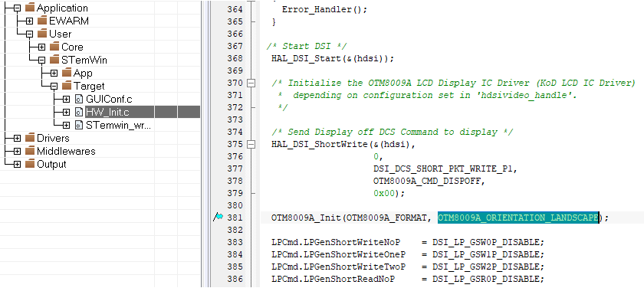This screenshot has width=644, height=288.
Task: Collapse the code fold at line 370
Action: (x=251, y=83)
